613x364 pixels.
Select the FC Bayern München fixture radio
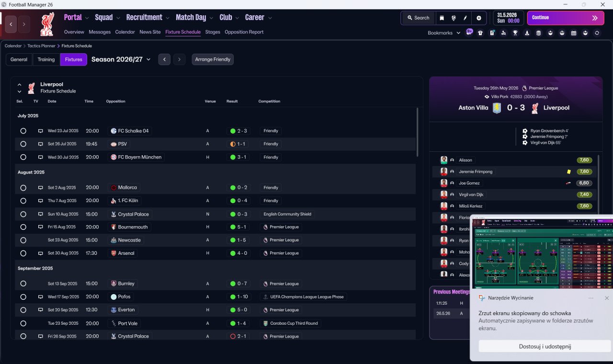[x=23, y=157]
